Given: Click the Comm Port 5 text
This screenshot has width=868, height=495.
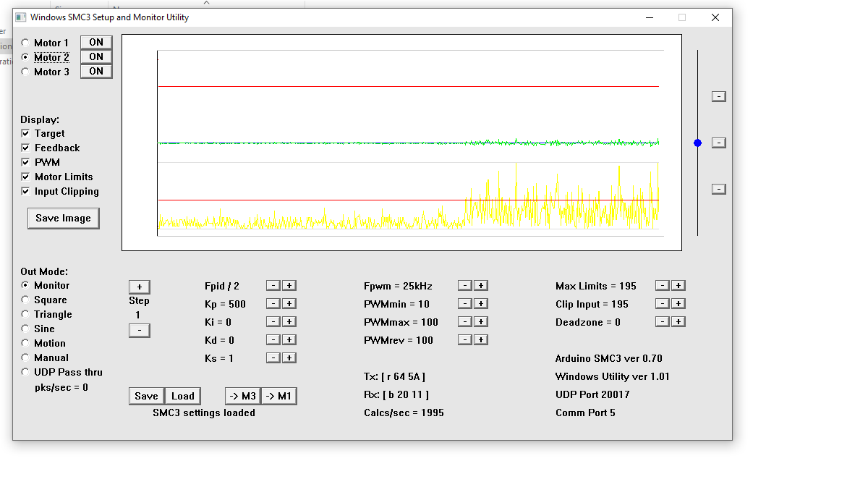Looking at the screenshot, I should [585, 412].
